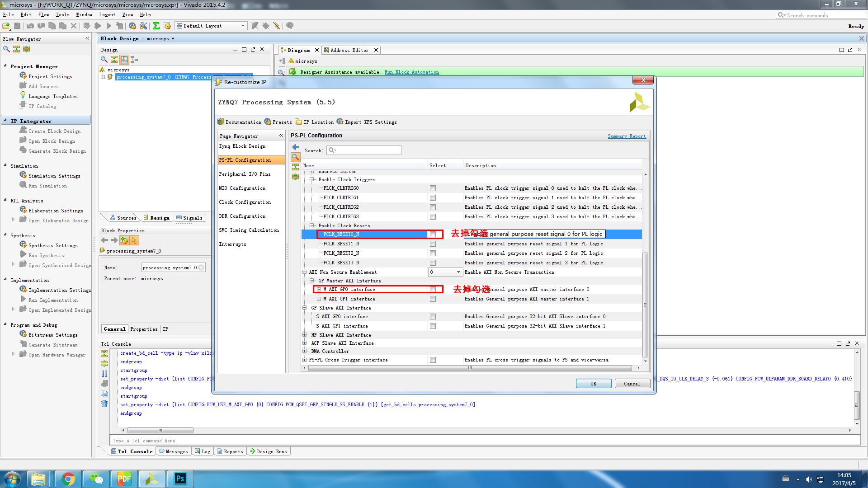Viewport: 868px width, 488px height.
Task: Click the configuration table horizontal scrollbar
Action: click(470, 368)
